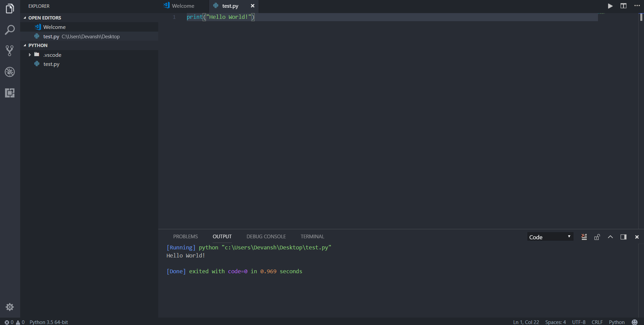Open the Extensions view
644x325 pixels.
pos(10,93)
